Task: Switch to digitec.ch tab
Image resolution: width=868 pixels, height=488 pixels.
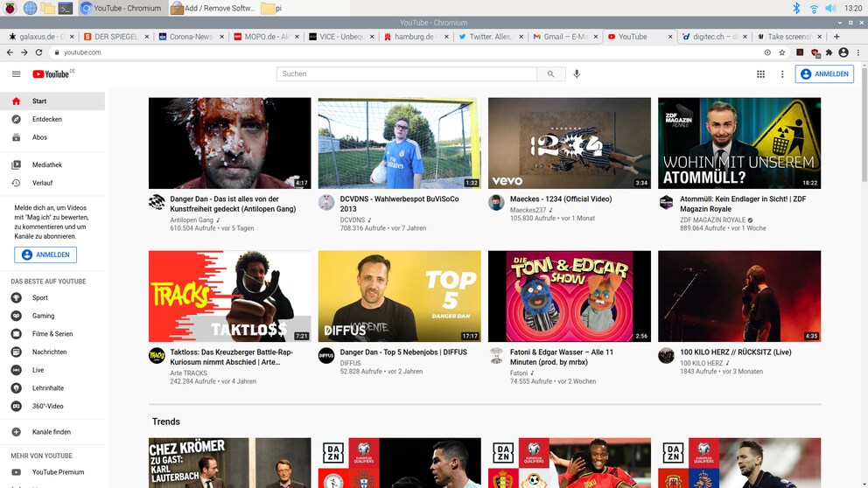Action: coord(715,37)
